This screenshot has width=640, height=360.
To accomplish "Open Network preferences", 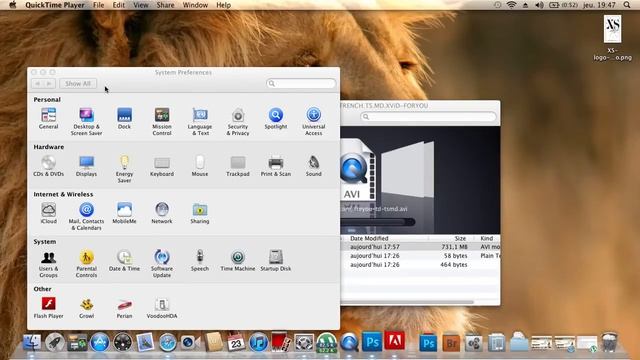I will point(162,213).
